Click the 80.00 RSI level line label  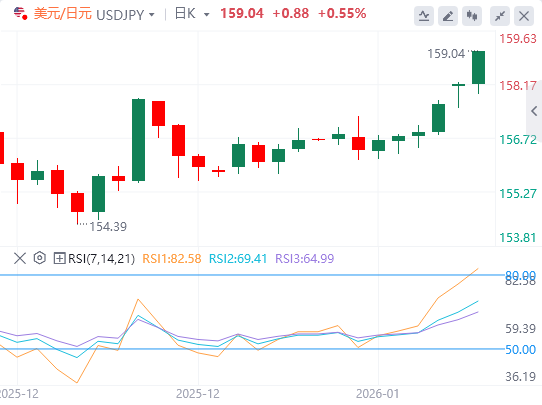(x=520, y=275)
